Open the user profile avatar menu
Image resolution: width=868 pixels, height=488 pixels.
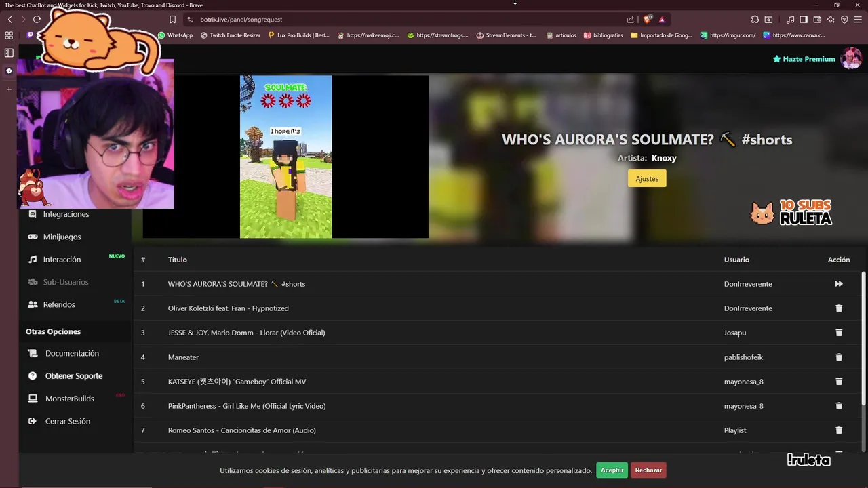click(x=850, y=59)
